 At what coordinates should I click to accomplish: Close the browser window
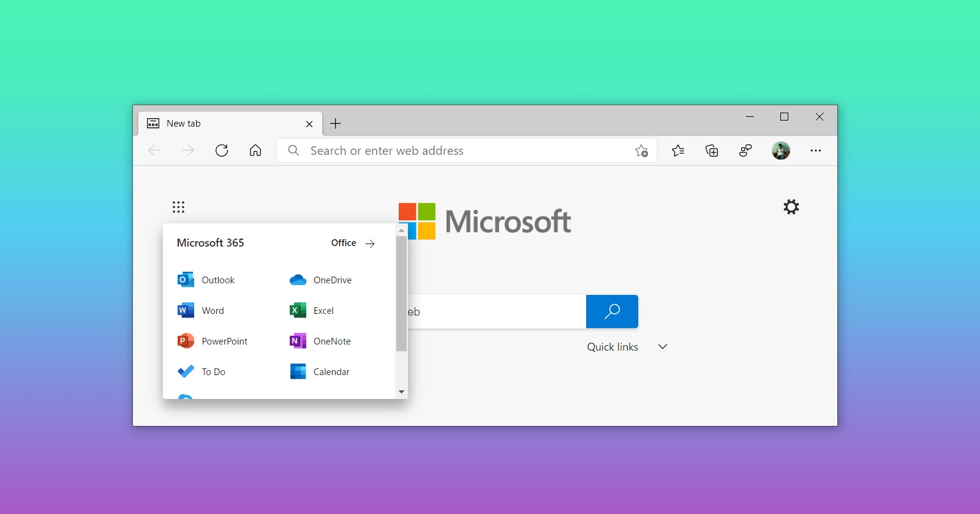(x=820, y=116)
